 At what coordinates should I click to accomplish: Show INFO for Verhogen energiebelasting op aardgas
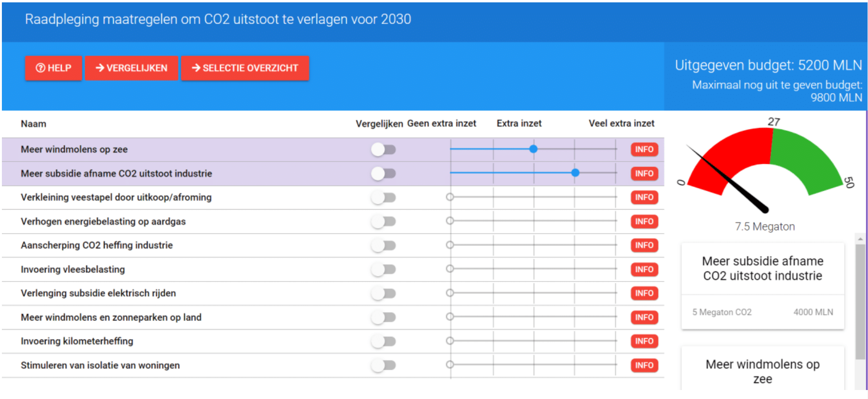(x=644, y=221)
